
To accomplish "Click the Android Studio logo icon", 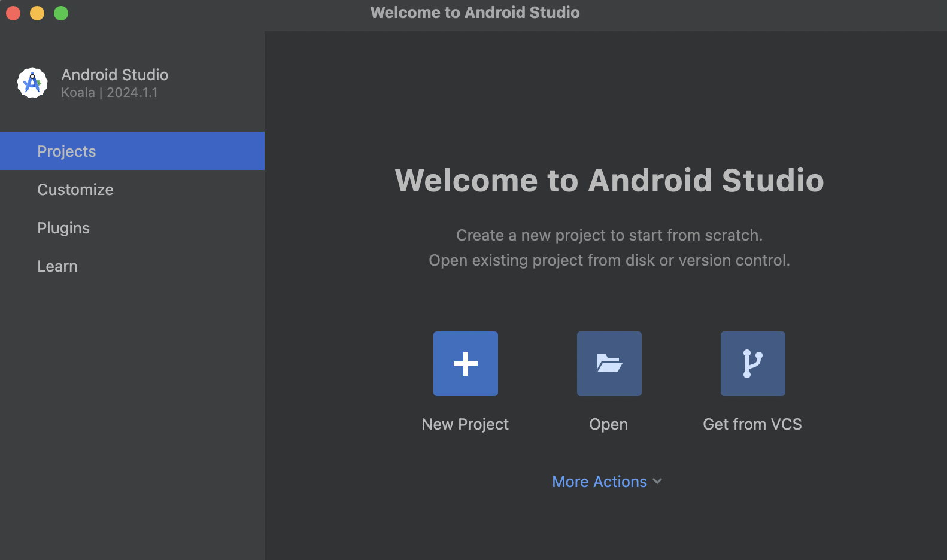I will pyautogui.click(x=32, y=83).
